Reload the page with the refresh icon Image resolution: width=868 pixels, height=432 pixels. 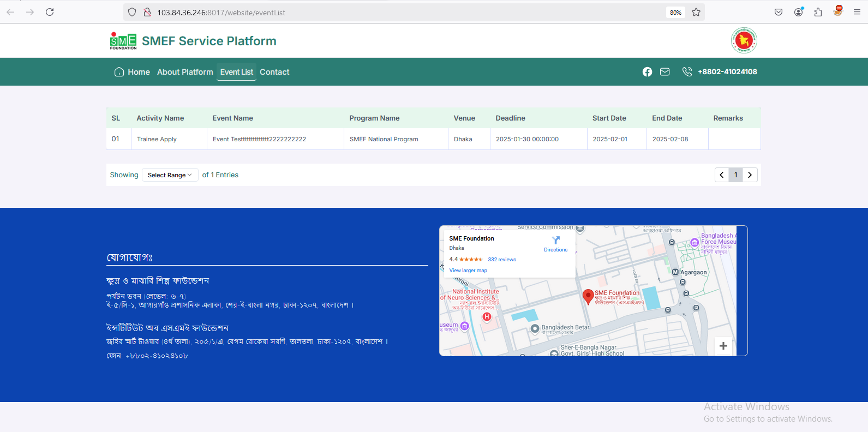point(50,12)
